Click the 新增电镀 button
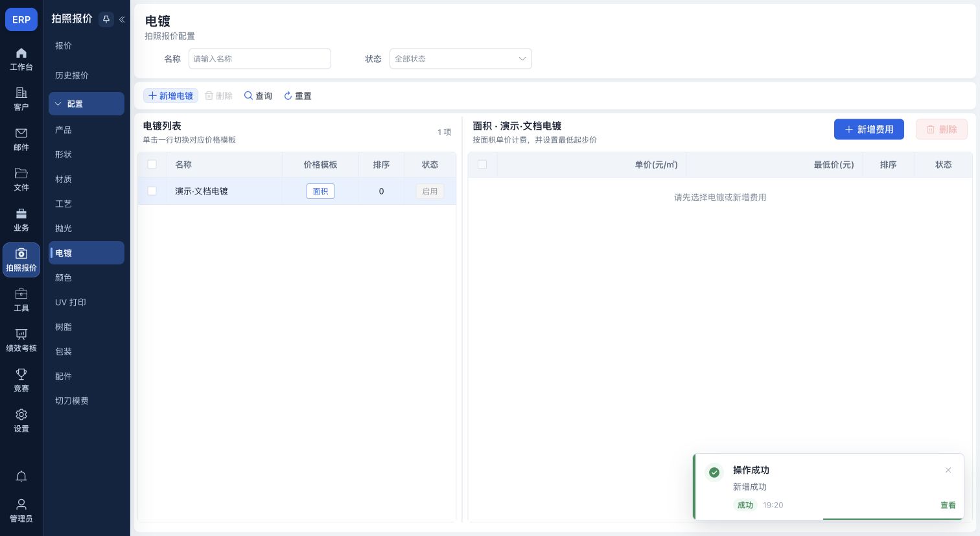 (170, 96)
